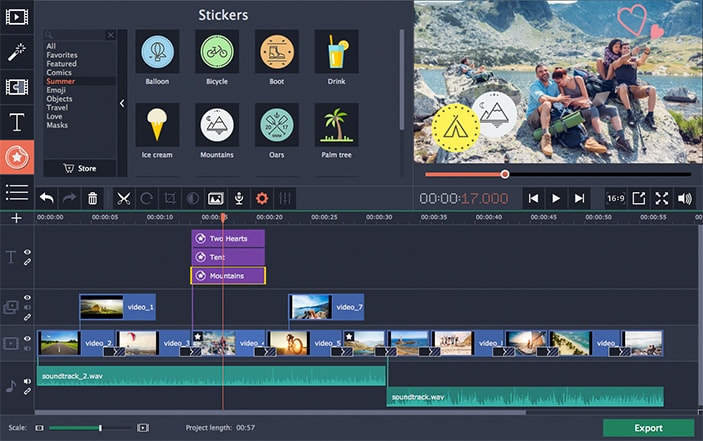Toggle link on the audio track
The height and width of the screenshot is (441, 703).
(x=27, y=391)
